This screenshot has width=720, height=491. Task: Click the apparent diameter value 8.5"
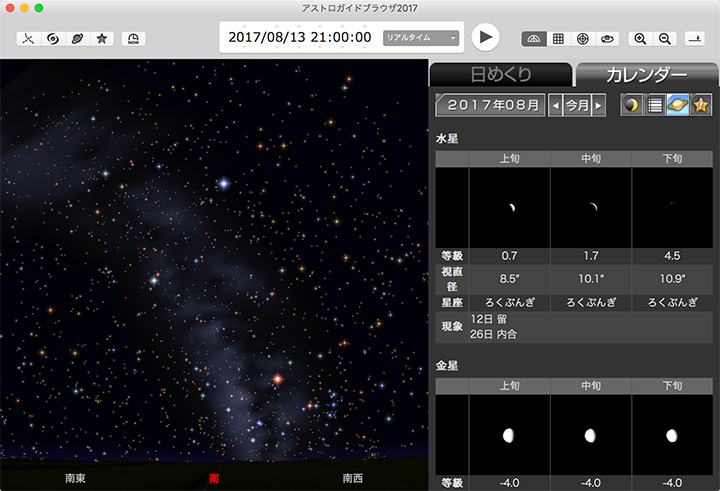pyautogui.click(x=509, y=279)
